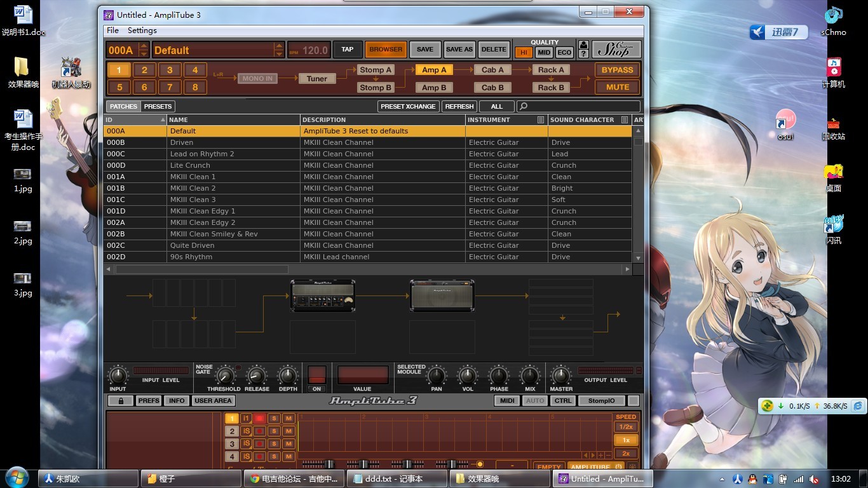Open the ALL filter dropdown
868x488 pixels.
point(496,106)
